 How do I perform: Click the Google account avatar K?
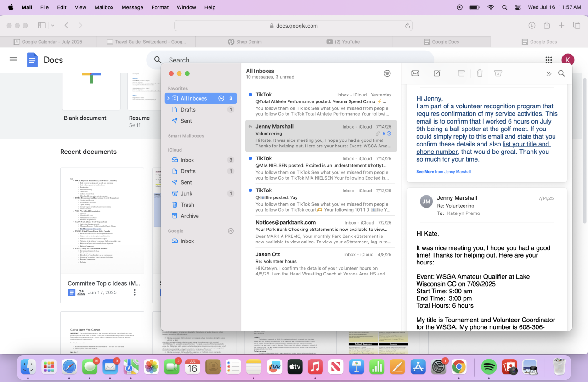coord(568,60)
